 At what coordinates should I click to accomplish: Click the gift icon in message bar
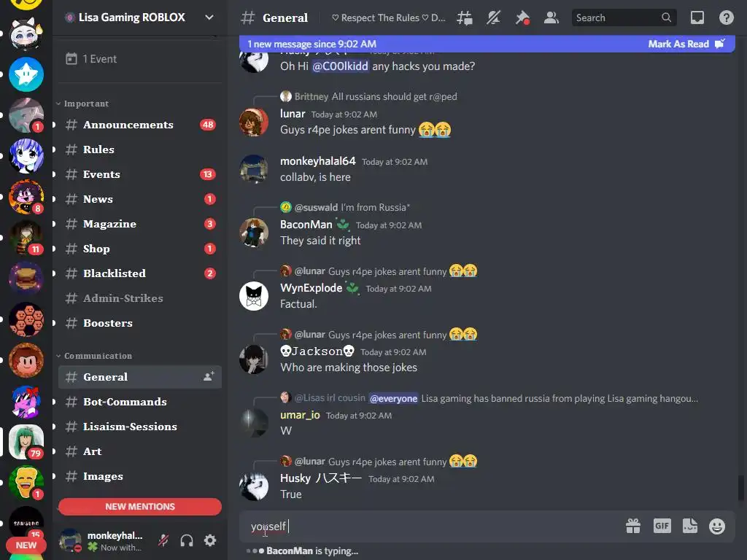click(x=633, y=526)
